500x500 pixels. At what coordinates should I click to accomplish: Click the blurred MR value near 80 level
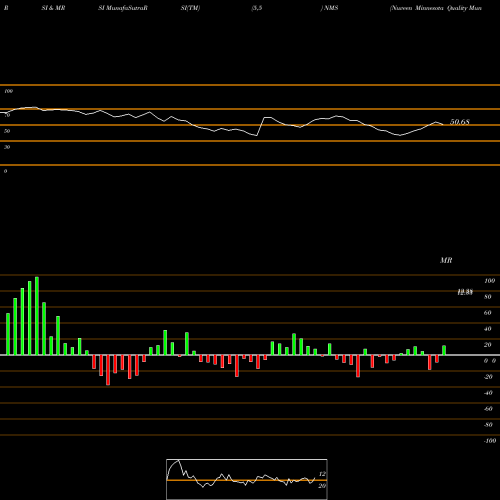[x=465, y=292]
